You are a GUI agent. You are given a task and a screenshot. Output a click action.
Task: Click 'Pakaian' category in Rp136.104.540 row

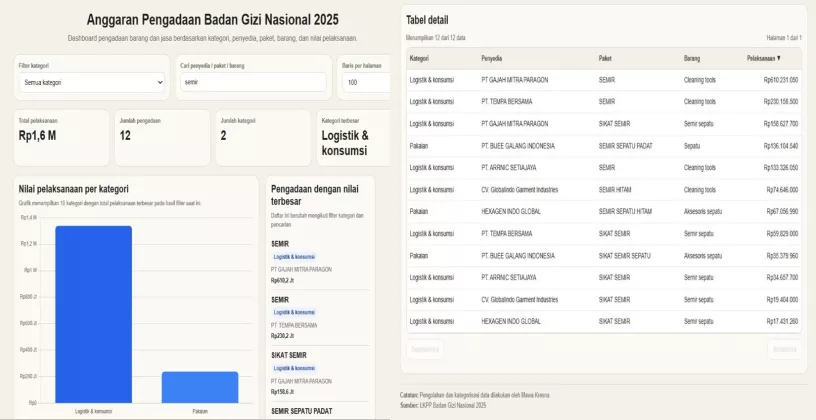(x=418, y=146)
